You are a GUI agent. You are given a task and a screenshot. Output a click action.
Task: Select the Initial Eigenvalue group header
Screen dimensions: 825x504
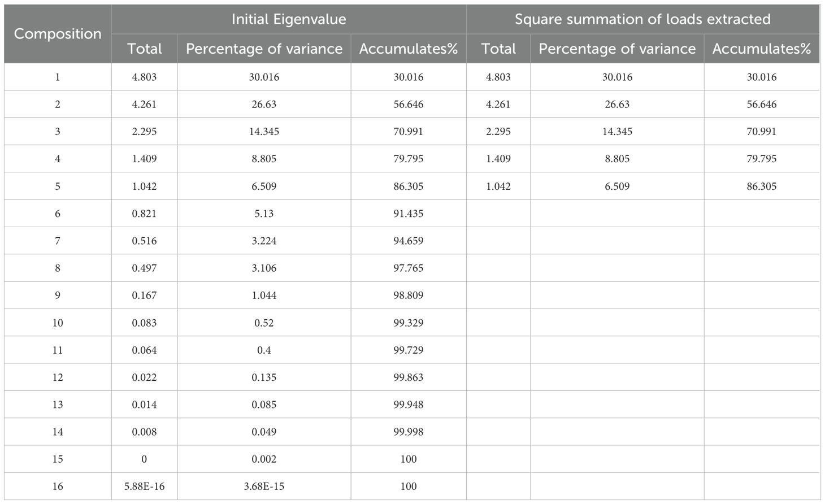[289, 19]
